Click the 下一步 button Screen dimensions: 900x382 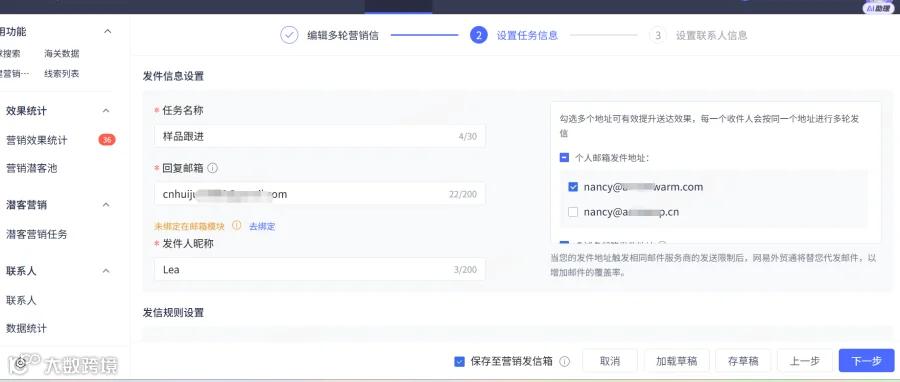866,361
